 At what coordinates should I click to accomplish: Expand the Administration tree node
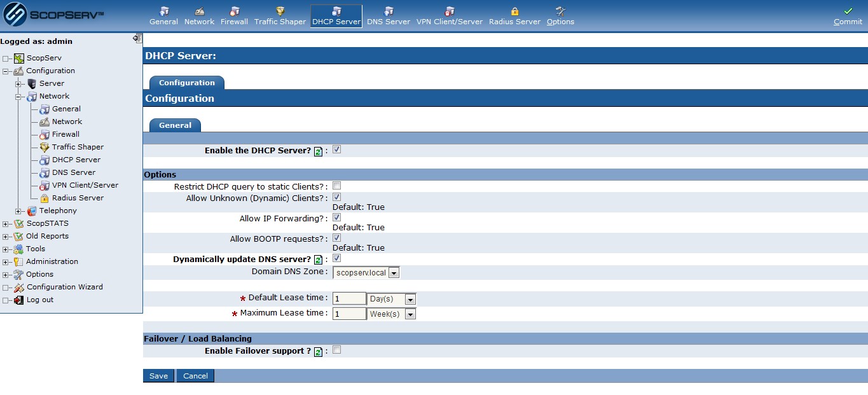(6, 262)
